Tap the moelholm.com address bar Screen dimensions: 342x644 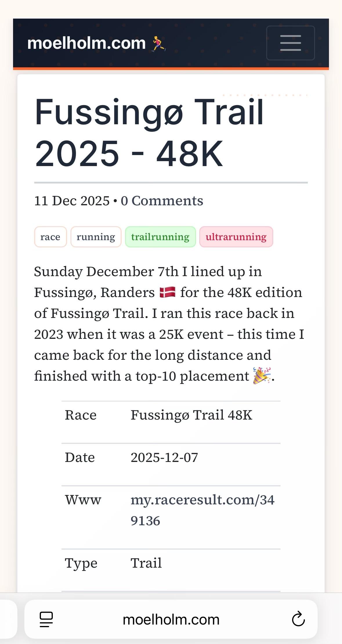click(171, 619)
